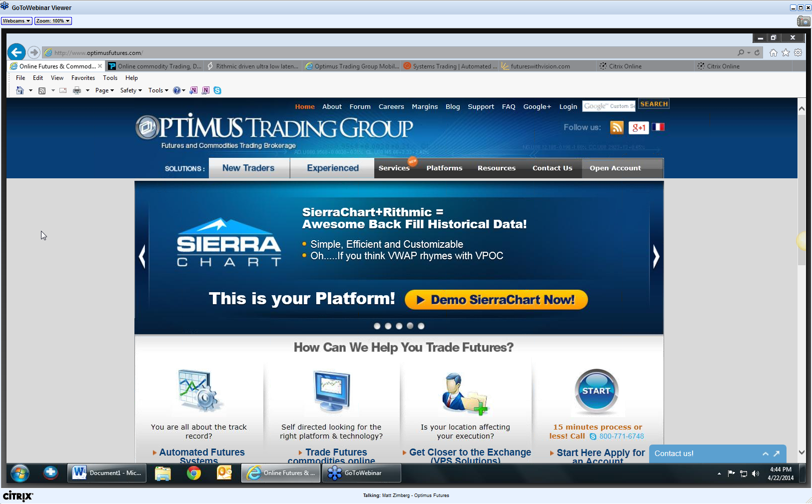Open the File menu

coord(20,78)
